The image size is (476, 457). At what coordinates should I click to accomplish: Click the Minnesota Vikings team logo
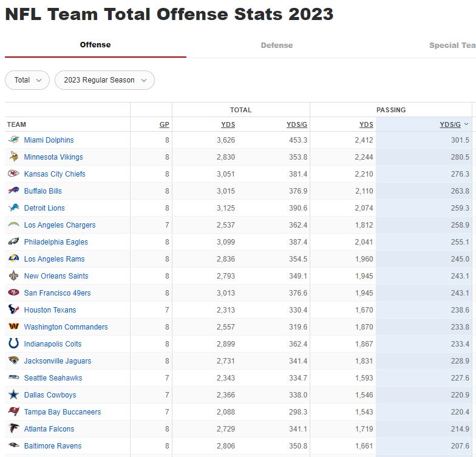pyautogui.click(x=13, y=157)
